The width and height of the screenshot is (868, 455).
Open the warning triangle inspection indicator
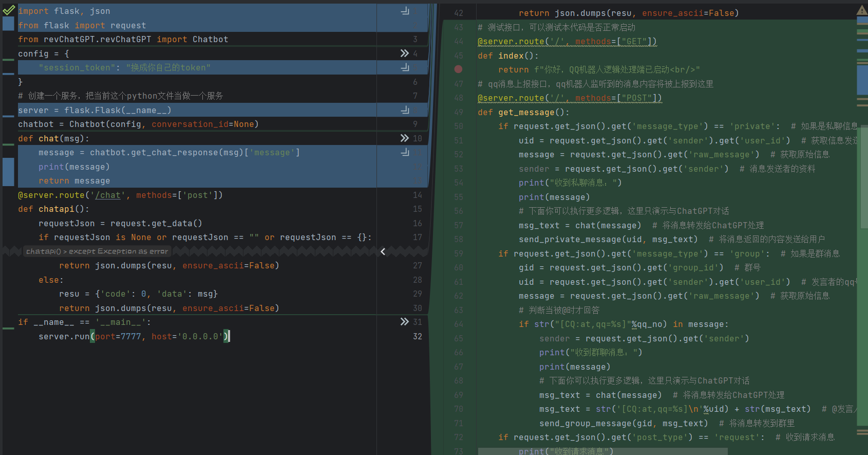[862, 10]
